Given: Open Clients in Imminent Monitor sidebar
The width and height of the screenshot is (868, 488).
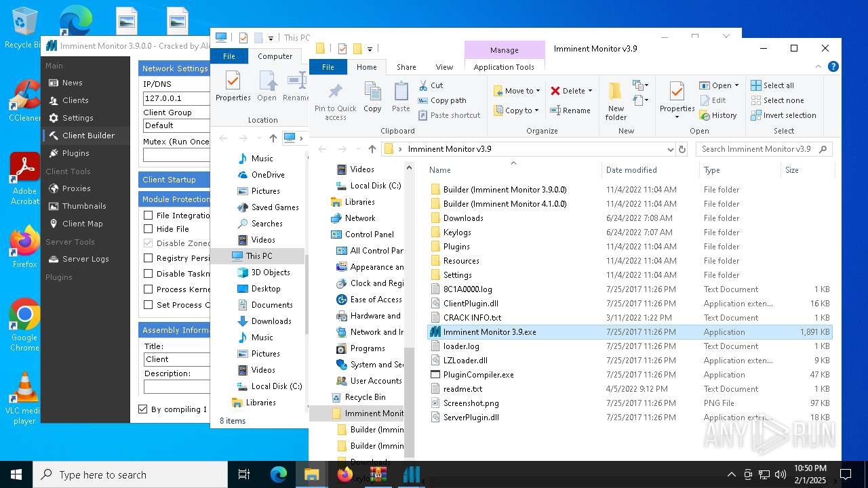Looking at the screenshot, I should (75, 100).
